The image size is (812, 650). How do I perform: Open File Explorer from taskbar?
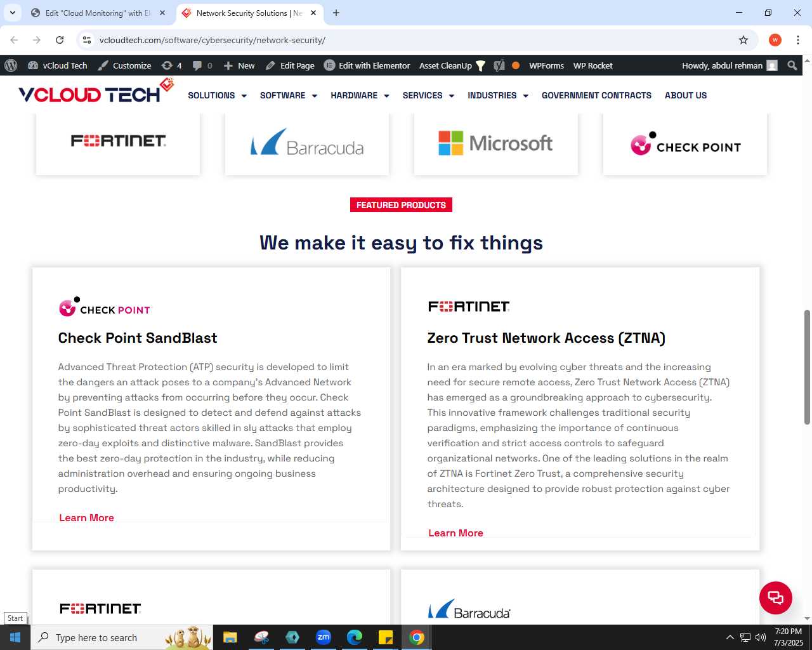coord(230,637)
